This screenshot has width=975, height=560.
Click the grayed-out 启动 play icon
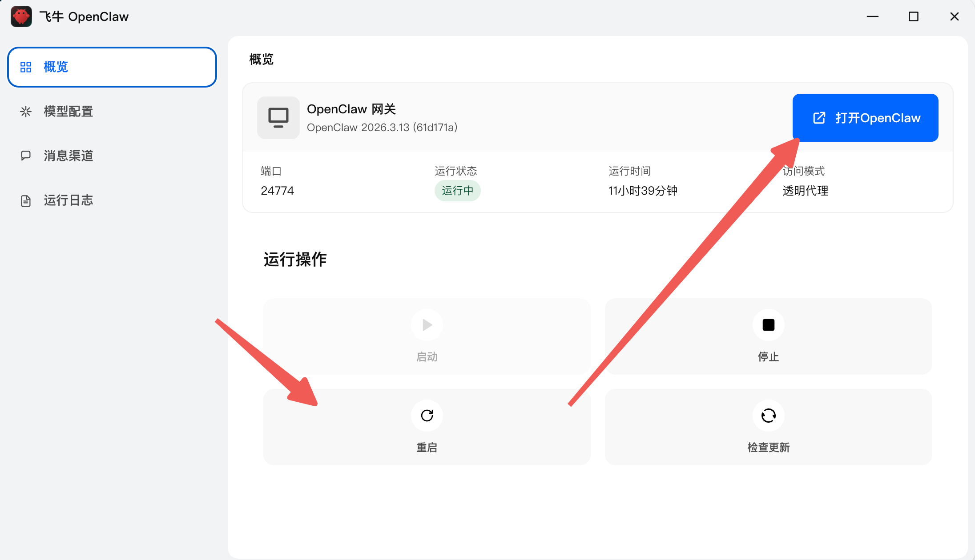427,325
